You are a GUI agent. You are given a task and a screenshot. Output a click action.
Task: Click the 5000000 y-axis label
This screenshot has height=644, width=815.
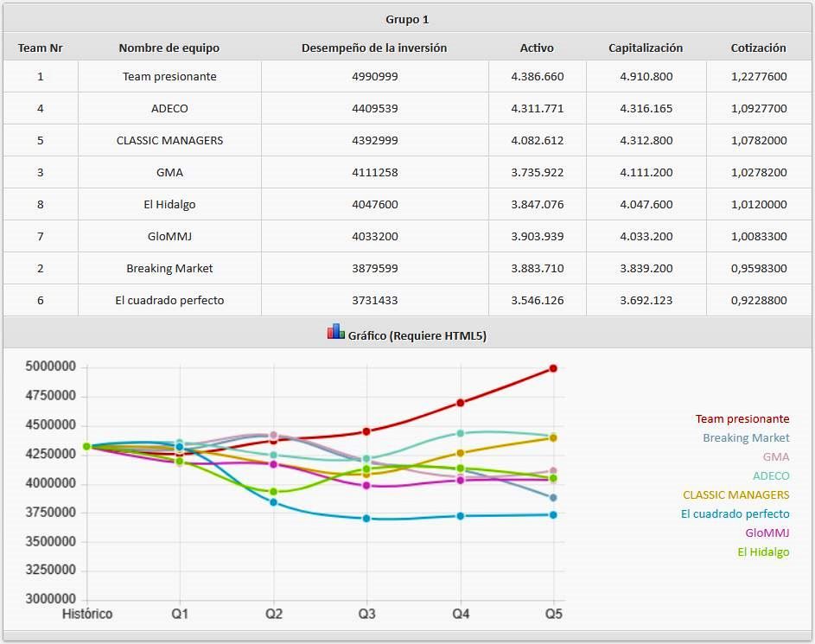pos(50,367)
